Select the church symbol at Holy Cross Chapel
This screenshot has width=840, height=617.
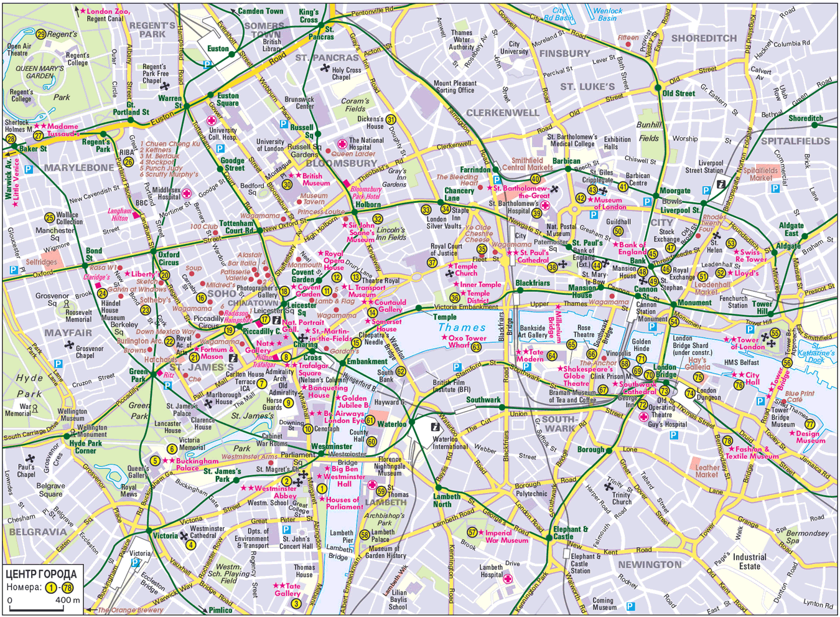coord(325,69)
